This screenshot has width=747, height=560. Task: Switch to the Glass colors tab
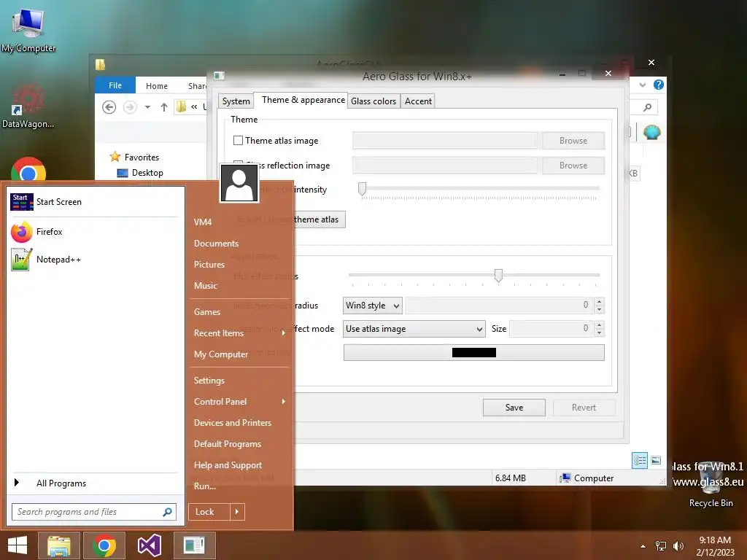point(373,101)
